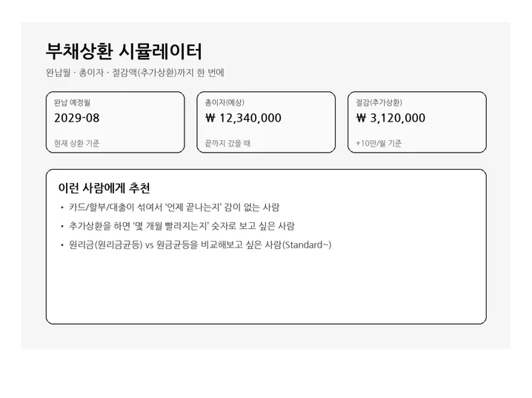Screen dimensions: 532x398
Task: Click the +10만/월 기준 caption
Action: [379, 142]
